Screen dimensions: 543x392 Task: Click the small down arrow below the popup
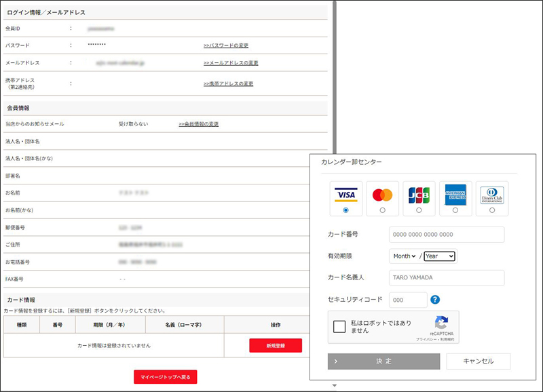[x=334, y=385]
